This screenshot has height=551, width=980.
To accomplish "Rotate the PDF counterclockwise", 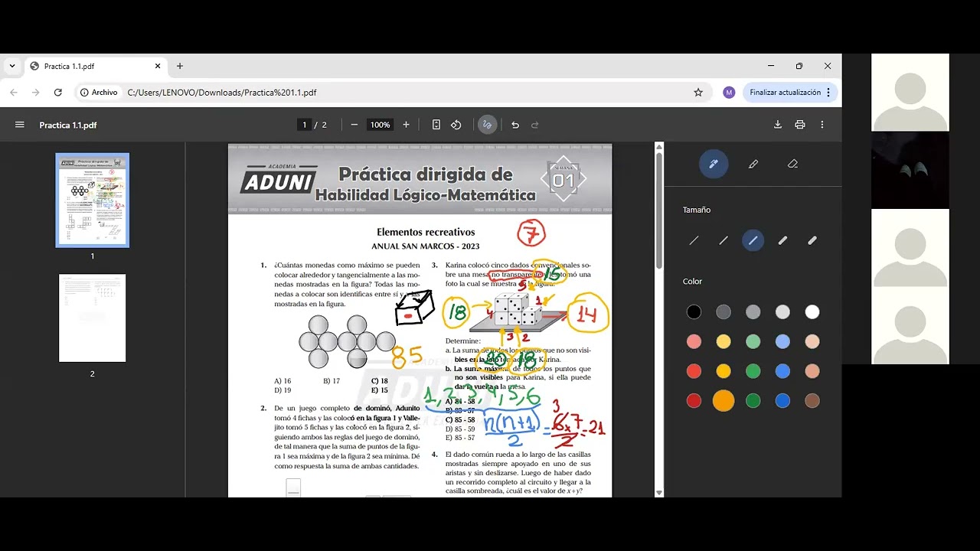I will coord(456,125).
